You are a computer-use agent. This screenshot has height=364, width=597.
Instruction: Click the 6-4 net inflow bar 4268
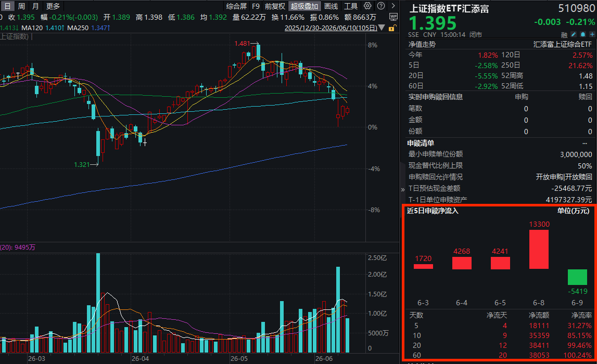[462, 263]
